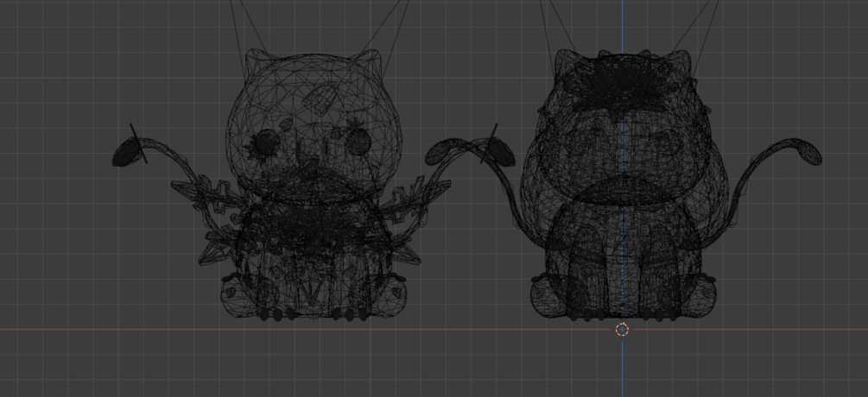868x397 pixels.
Task: Click the 3D cursor at the origin
Action: (622, 330)
